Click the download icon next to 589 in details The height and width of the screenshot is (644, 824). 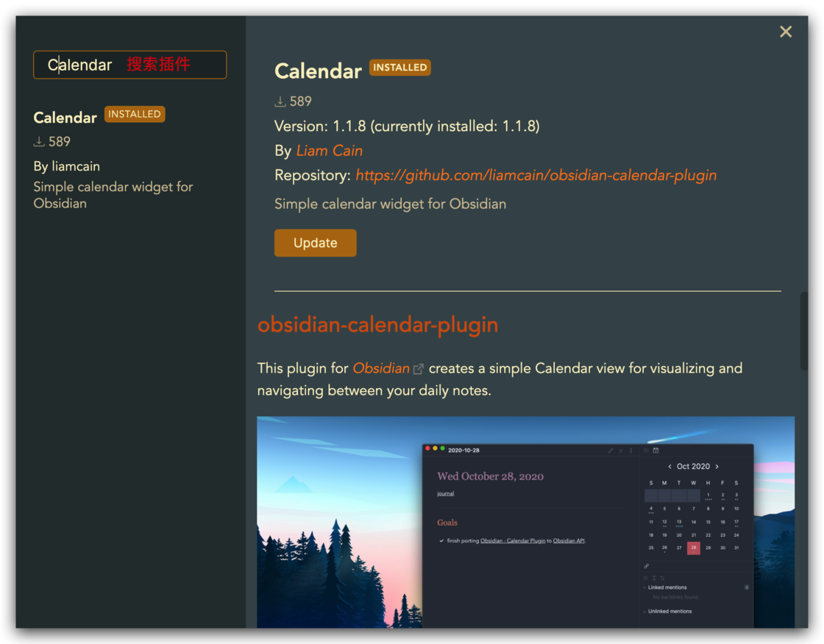(280, 101)
